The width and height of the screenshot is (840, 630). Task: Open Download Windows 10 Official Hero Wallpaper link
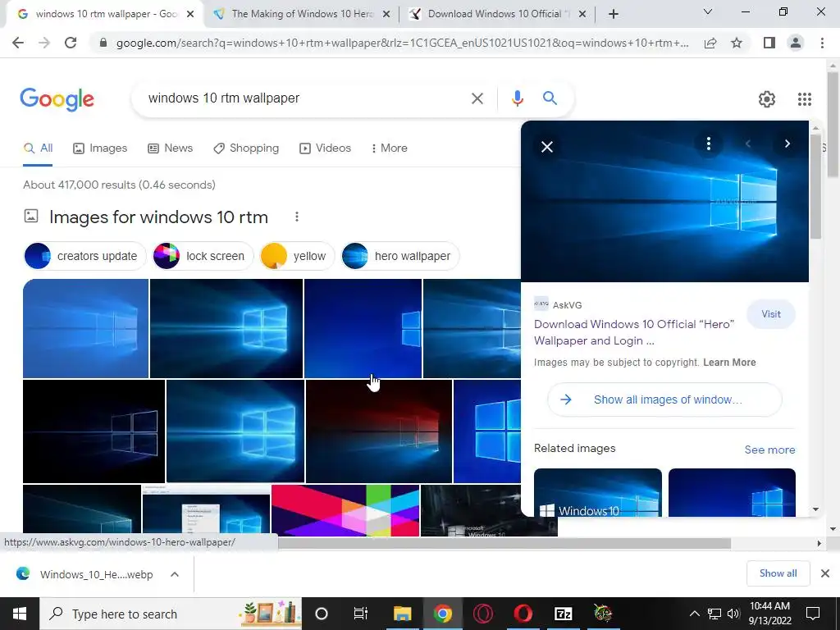pos(634,332)
